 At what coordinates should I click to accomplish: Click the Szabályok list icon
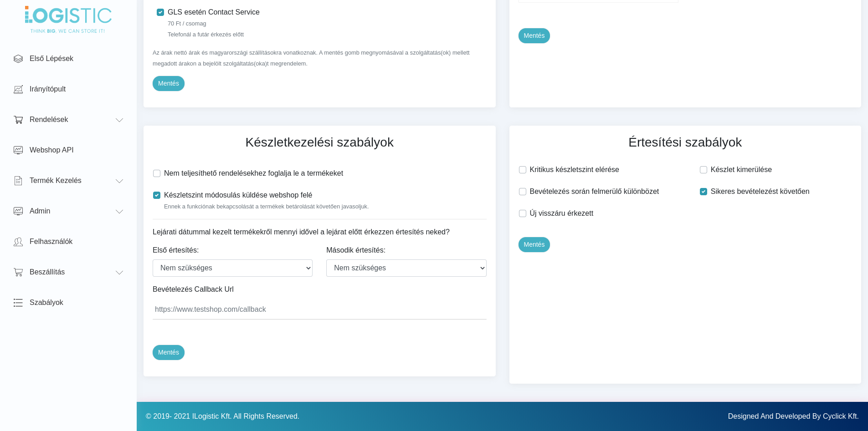[x=18, y=303]
